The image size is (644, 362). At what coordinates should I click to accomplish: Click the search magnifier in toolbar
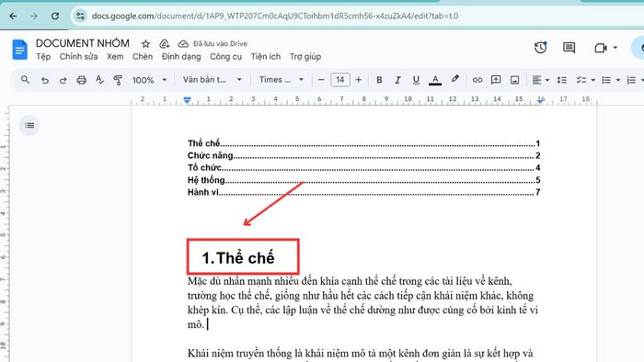25,80
